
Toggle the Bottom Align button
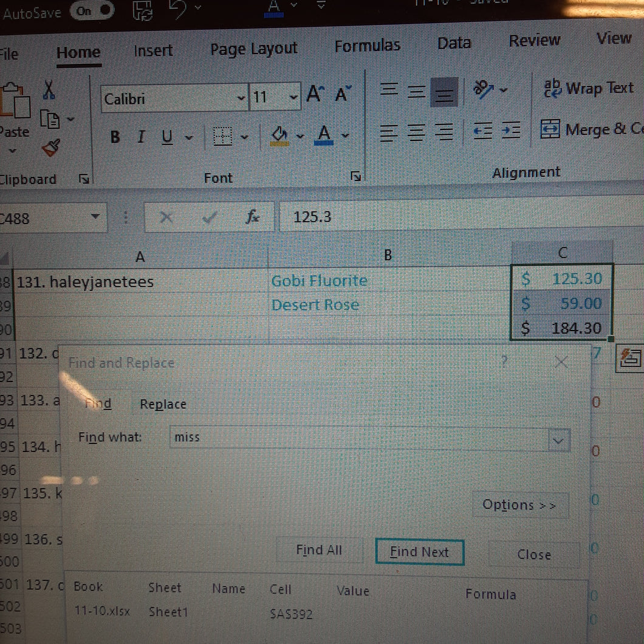[x=444, y=92]
